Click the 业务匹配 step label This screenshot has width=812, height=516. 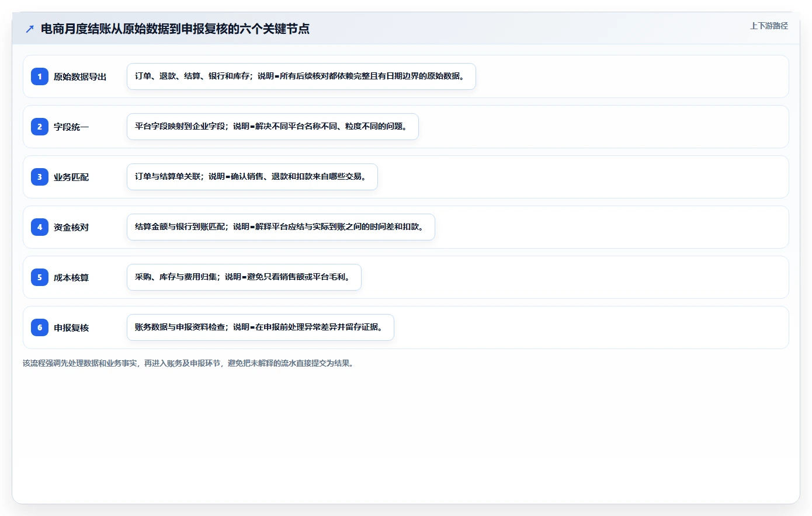[x=71, y=177]
